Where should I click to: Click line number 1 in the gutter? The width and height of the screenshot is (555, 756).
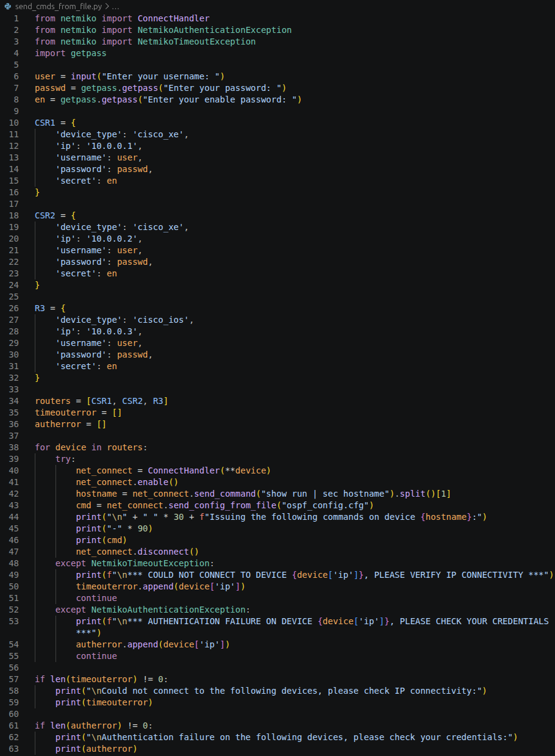tap(16, 18)
